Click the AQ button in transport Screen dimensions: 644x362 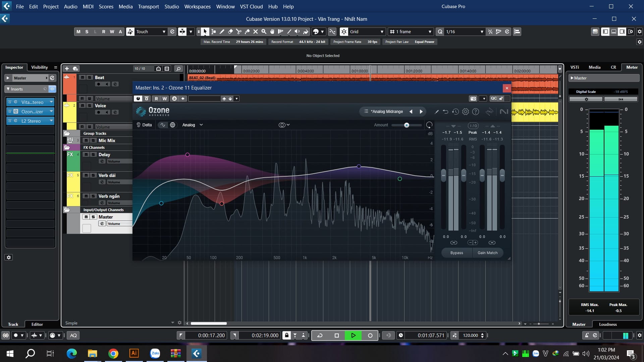pos(73,335)
